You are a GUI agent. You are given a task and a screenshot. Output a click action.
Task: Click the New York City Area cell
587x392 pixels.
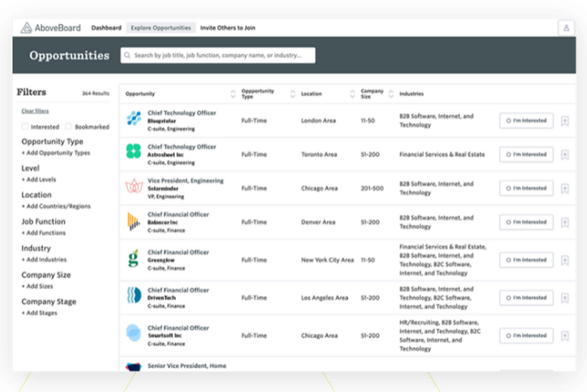327,260
